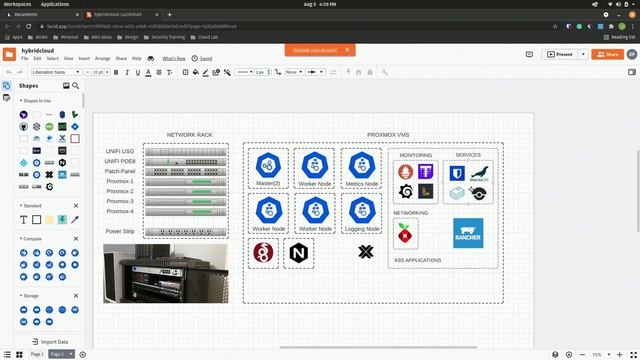
Task: Open fill color bucket
Action: (196, 72)
